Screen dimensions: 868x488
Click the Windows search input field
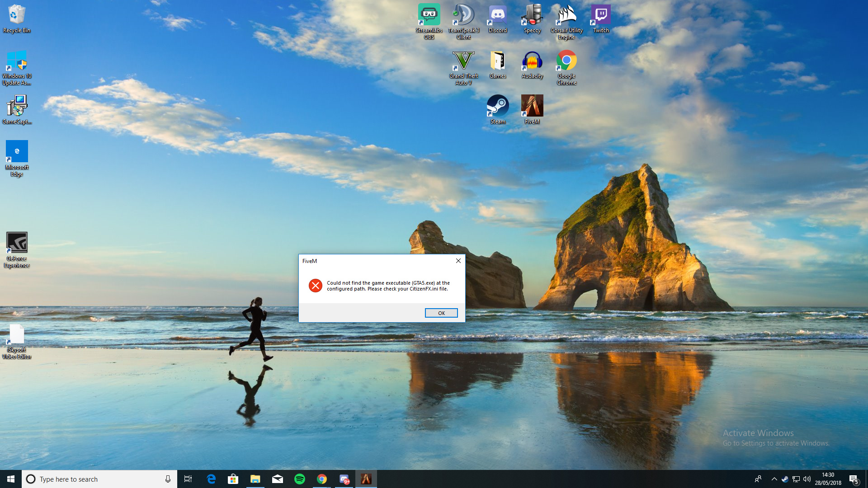[99, 479]
